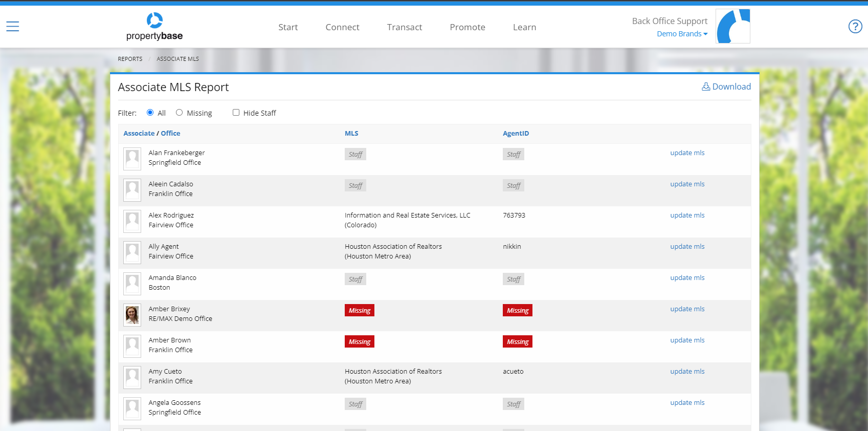The image size is (868, 431).
Task: Click Amy Cueto's avatar placeholder
Action: (132, 377)
